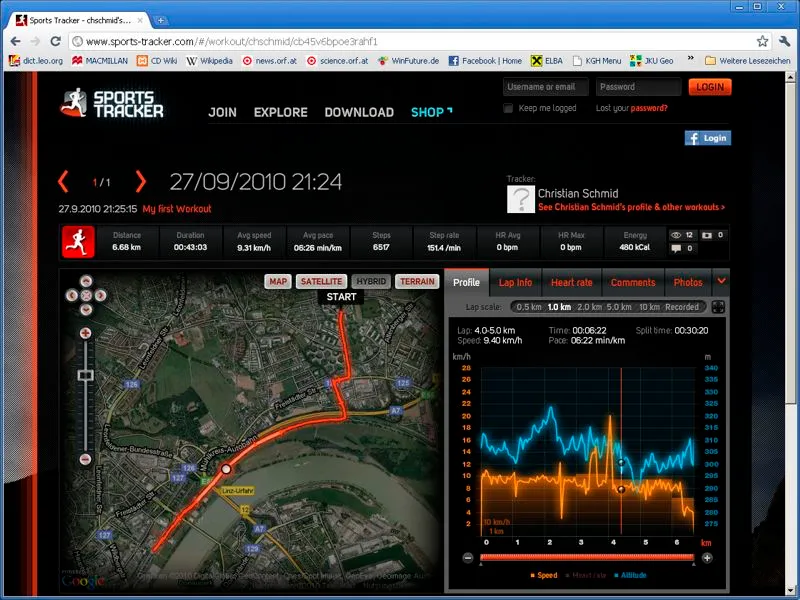
Task: Toggle the Heart rate series in legend
Action: point(586,576)
